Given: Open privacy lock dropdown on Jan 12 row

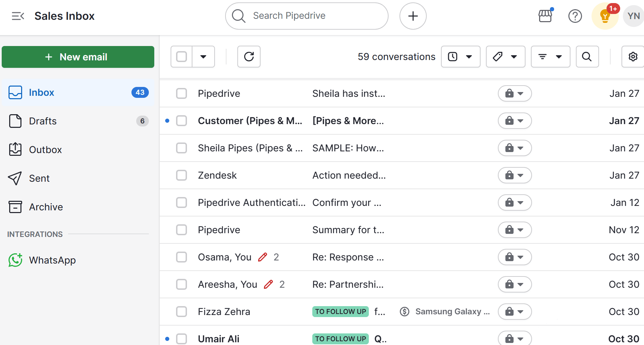Looking at the screenshot, I should click(x=515, y=202).
